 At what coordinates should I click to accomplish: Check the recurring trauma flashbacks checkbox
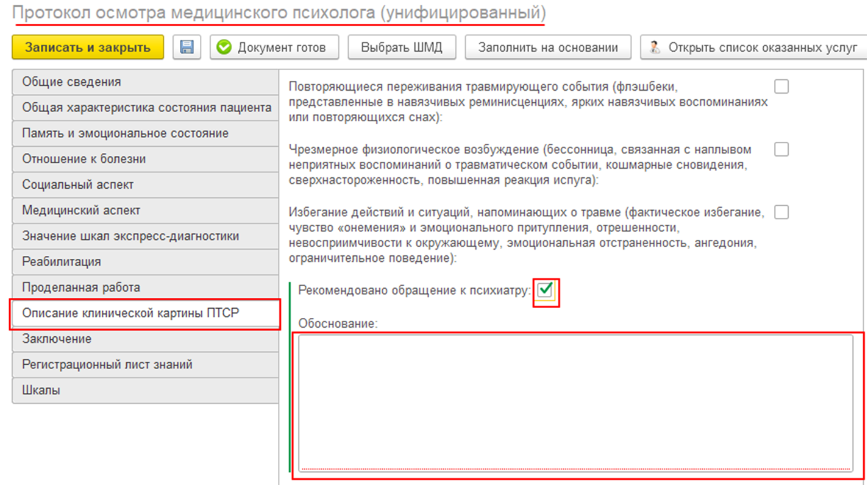click(x=781, y=86)
